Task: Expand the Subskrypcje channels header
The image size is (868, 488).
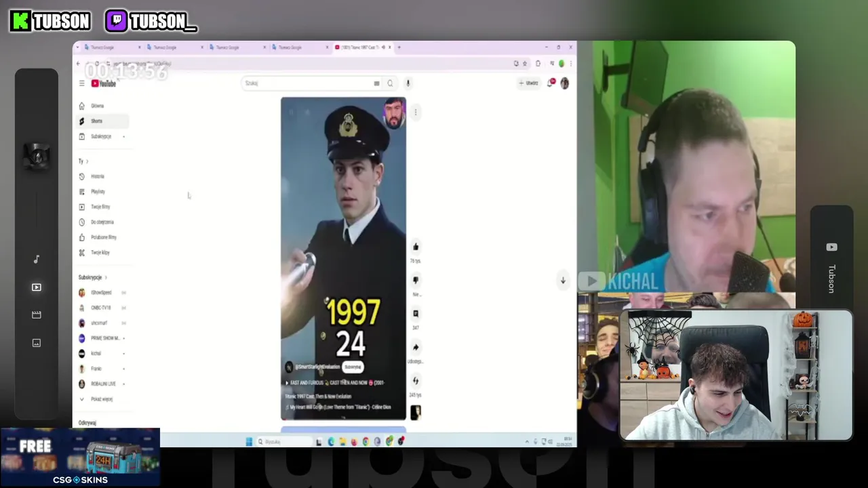Action: [92, 277]
